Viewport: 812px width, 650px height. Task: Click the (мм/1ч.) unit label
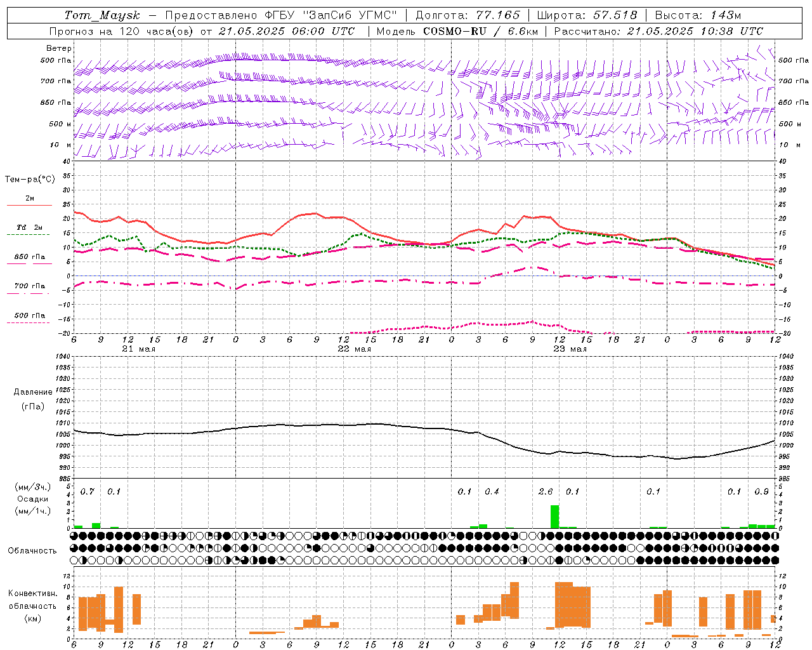click(33, 511)
